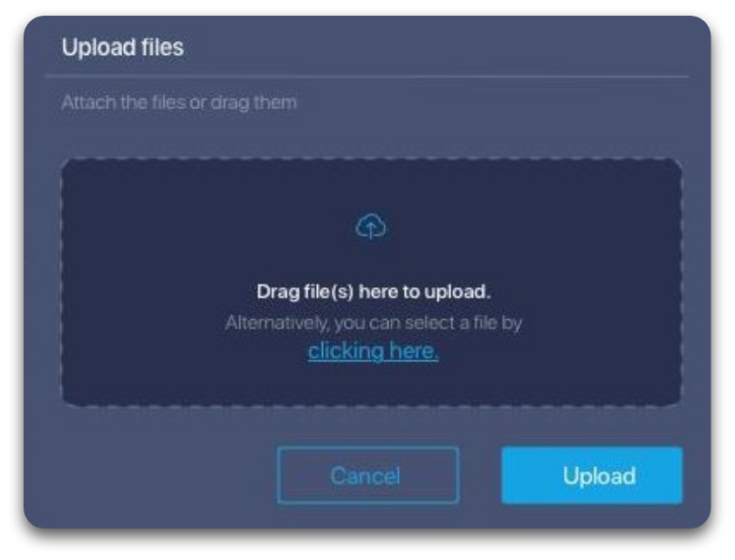Tap the upward arrow inside the cloud

point(371,229)
